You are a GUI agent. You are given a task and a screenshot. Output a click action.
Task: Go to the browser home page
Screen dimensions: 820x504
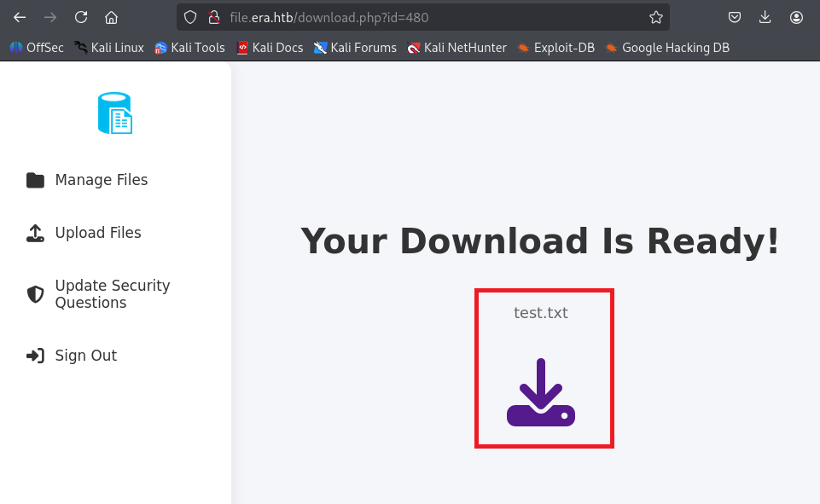tap(112, 17)
